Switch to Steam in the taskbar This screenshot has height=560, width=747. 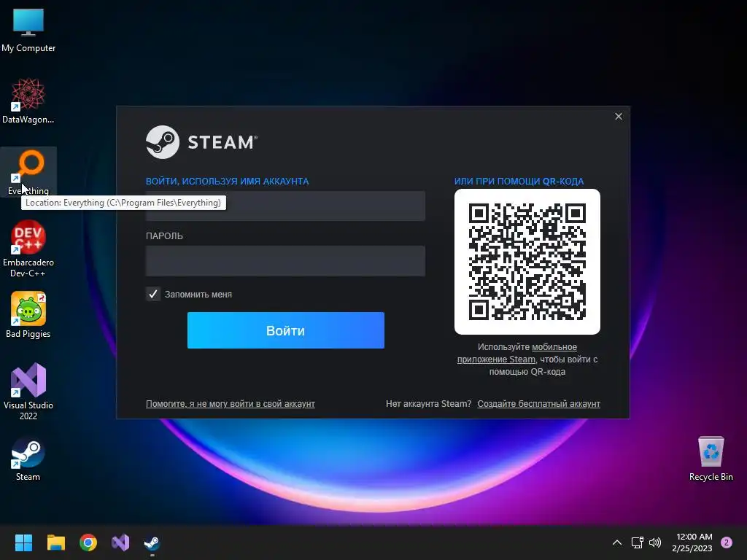pyautogui.click(x=152, y=542)
